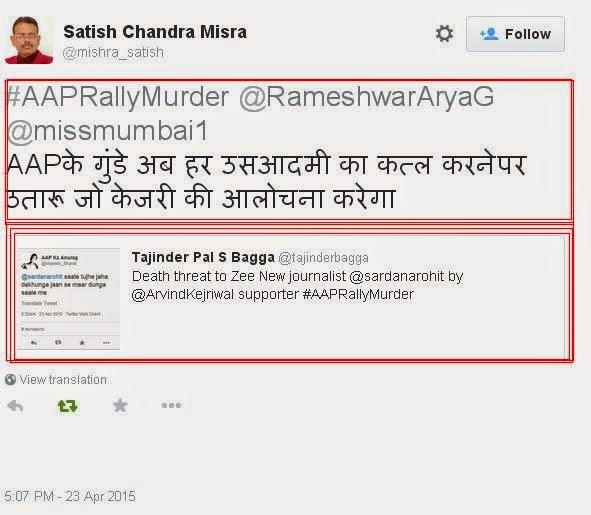Open the gear settings menu

444,34
